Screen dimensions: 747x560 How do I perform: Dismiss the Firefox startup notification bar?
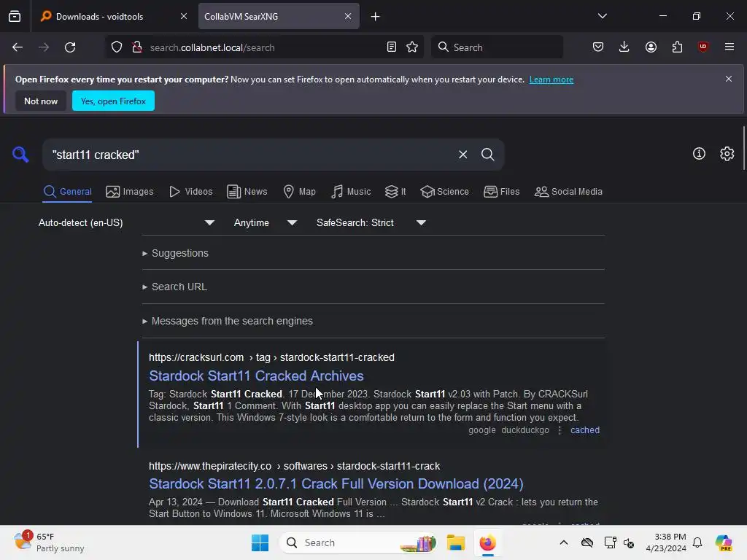pyautogui.click(x=729, y=79)
